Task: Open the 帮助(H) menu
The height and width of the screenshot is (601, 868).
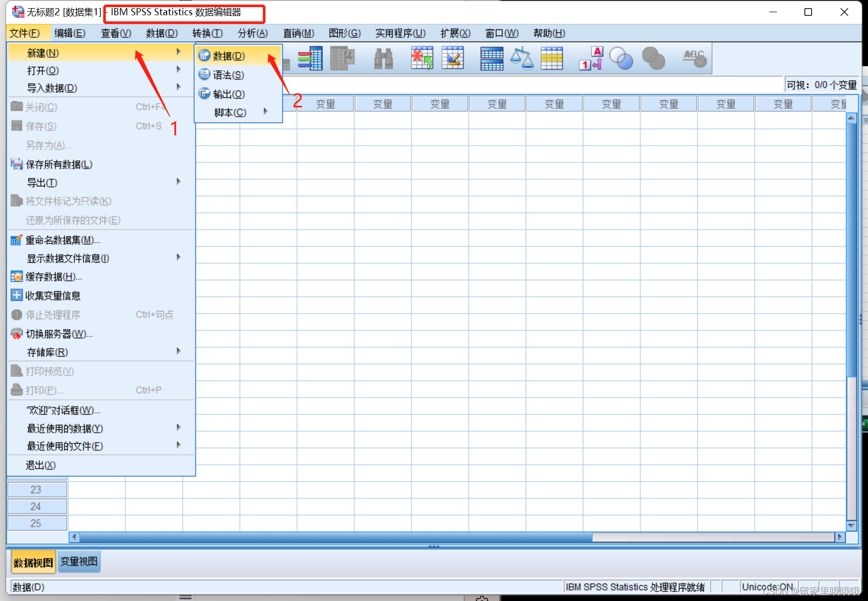Action: [x=549, y=33]
